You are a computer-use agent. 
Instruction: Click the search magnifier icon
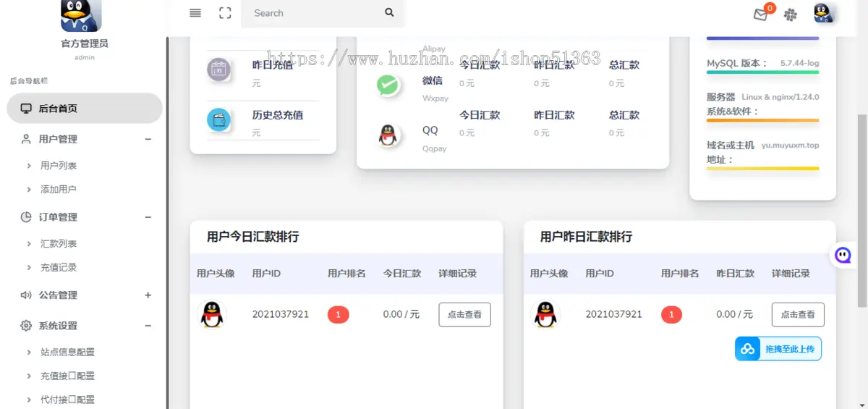point(389,12)
